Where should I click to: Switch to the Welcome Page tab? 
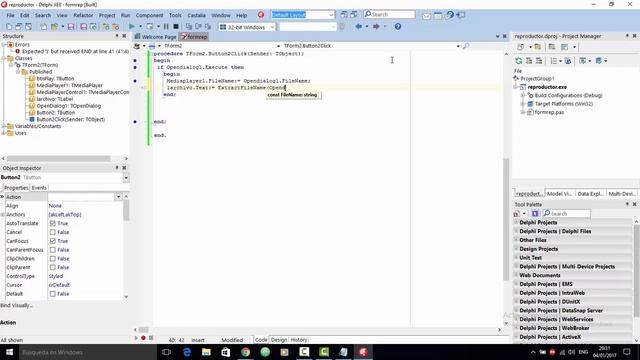[x=156, y=37]
